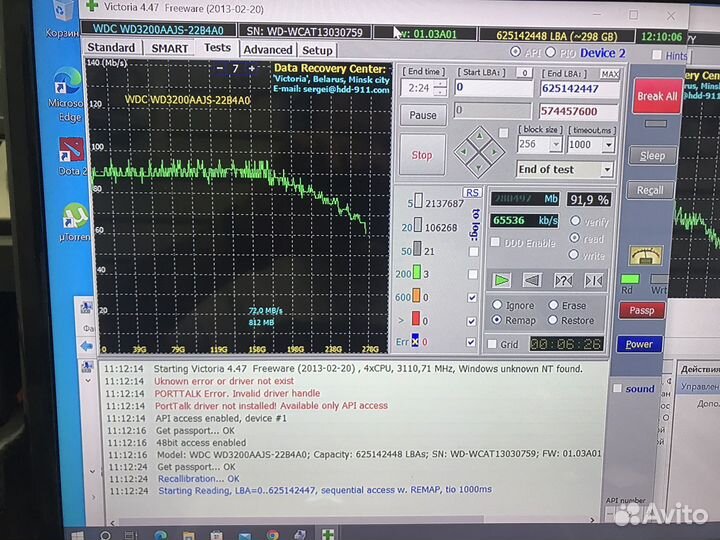Click the orange 600 ms block indicator
The image size is (720, 540).
click(416, 295)
